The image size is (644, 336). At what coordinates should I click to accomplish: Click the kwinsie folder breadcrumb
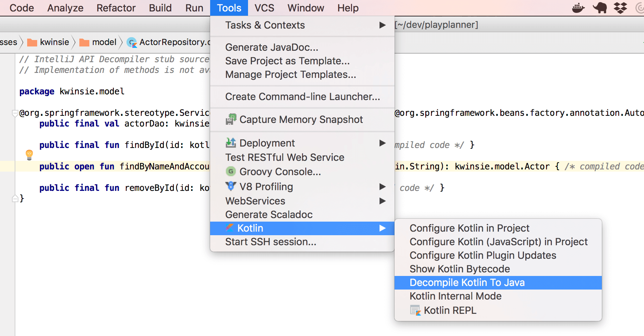click(x=54, y=42)
